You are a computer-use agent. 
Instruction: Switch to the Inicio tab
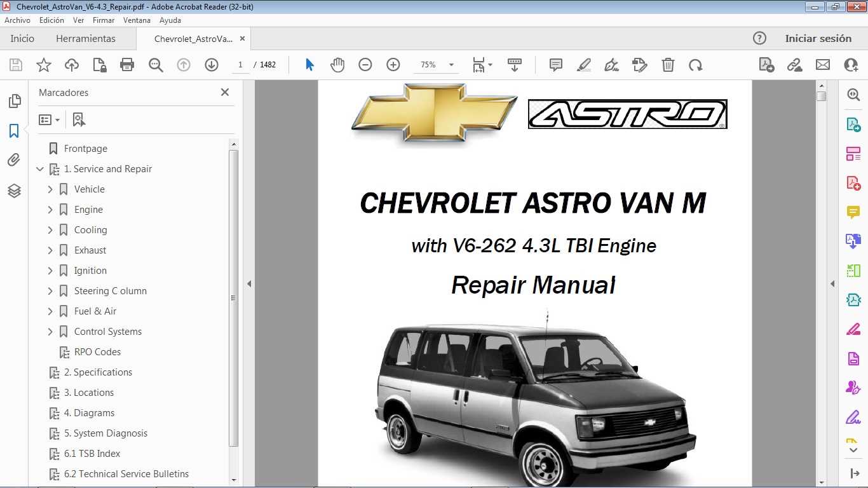pyautogui.click(x=22, y=38)
